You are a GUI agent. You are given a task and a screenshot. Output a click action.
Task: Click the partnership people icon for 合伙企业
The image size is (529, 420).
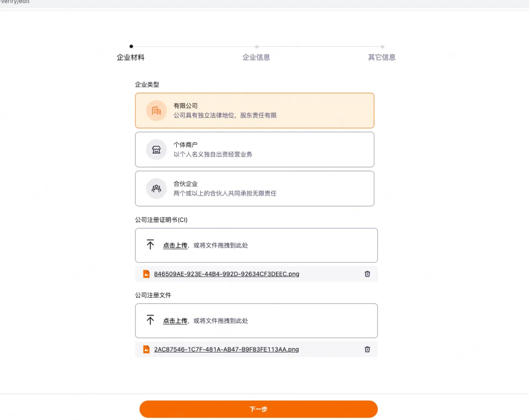(156, 188)
